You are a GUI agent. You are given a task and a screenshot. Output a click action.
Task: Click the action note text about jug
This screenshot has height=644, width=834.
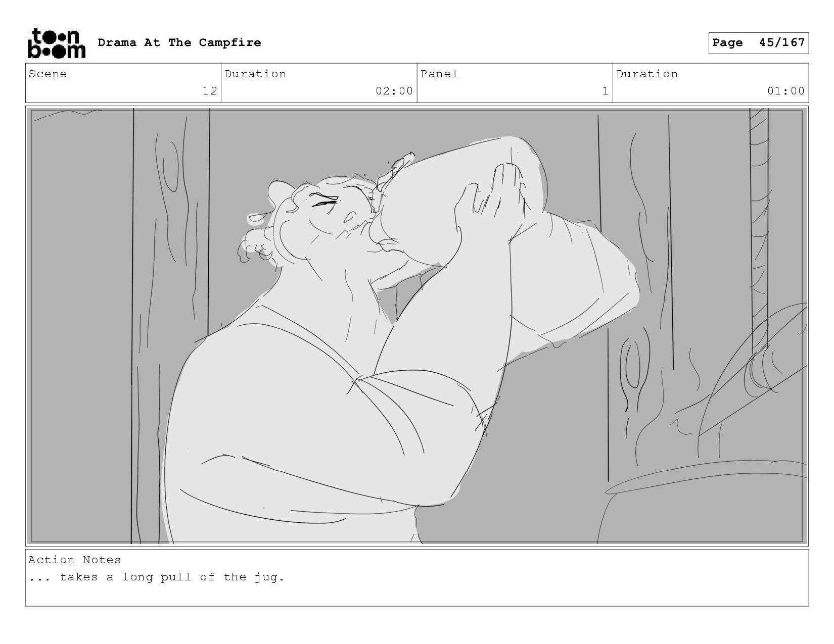[157, 577]
